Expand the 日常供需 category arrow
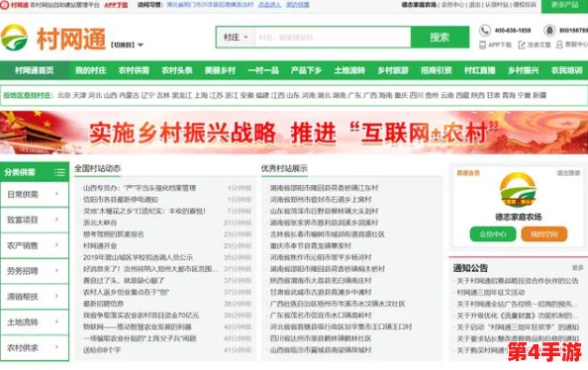The width and height of the screenshot is (588, 370). 57,194
